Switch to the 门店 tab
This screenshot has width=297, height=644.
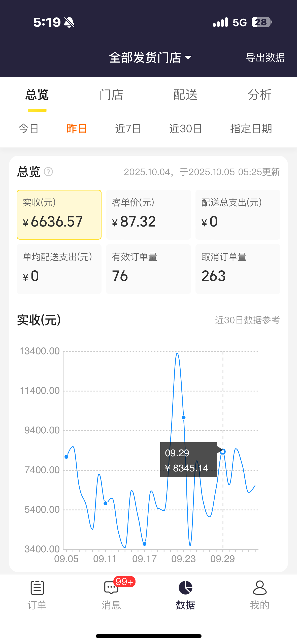(111, 95)
